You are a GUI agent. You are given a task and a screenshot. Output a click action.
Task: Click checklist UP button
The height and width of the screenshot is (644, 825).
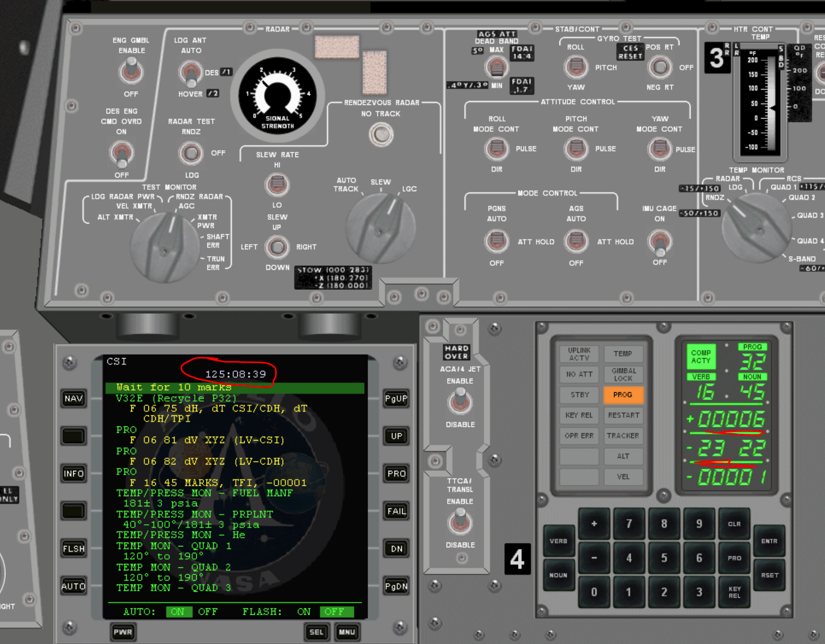(396, 436)
